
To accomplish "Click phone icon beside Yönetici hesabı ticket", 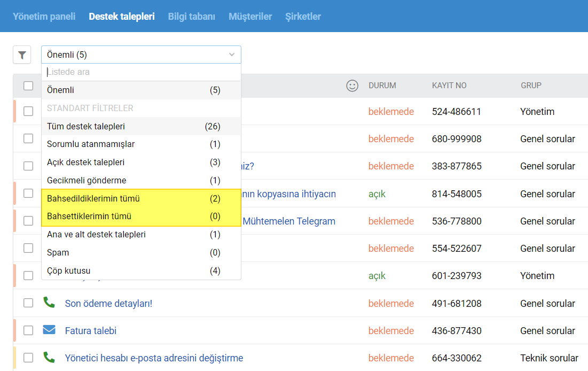I will point(49,358).
